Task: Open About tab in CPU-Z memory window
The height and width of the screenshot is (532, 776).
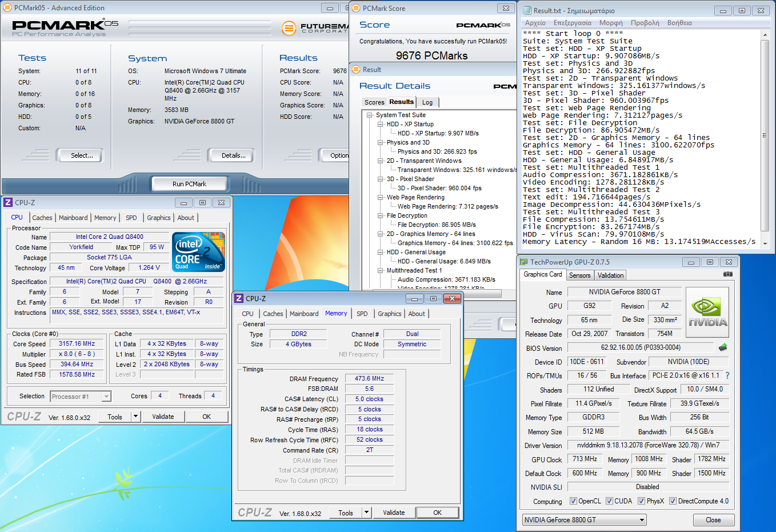Action: (416, 314)
